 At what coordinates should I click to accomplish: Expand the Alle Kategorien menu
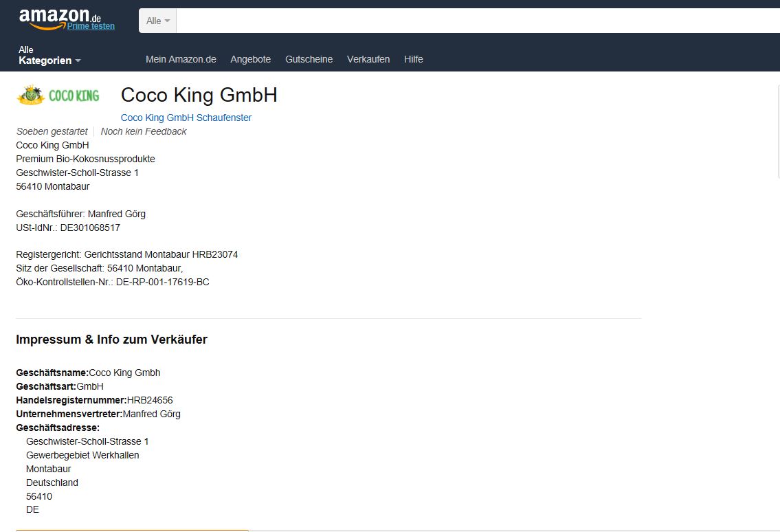(49, 55)
